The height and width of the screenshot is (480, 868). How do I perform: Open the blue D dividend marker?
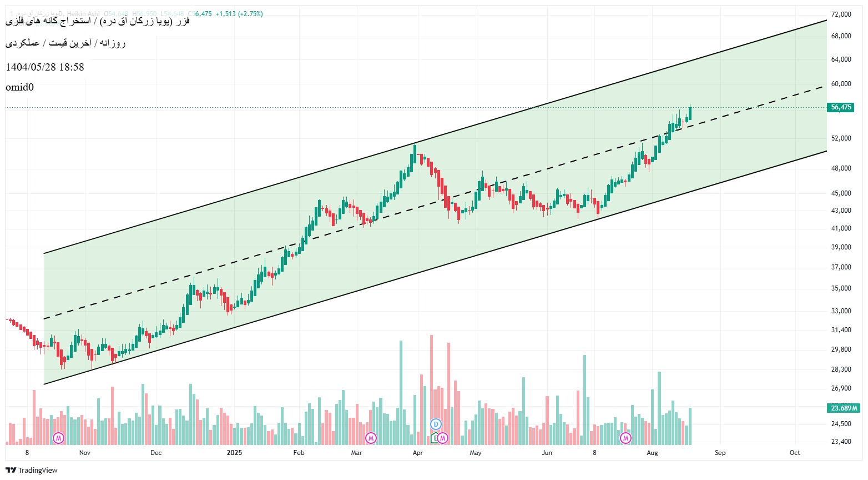click(x=436, y=424)
